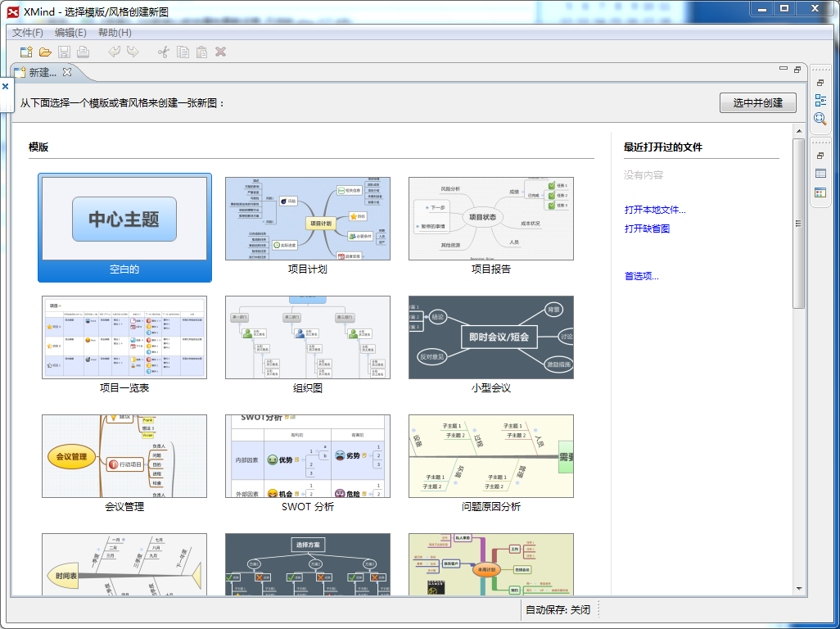The width and height of the screenshot is (840, 629).
Task: Restore the upper right sidebar group
Action: pyautogui.click(x=820, y=83)
